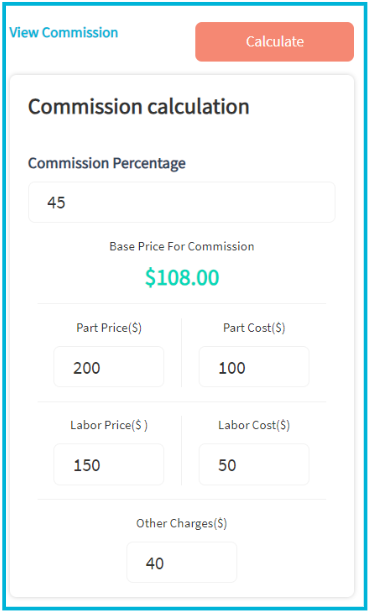Click into the Labor Price field with 150

[109, 464]
